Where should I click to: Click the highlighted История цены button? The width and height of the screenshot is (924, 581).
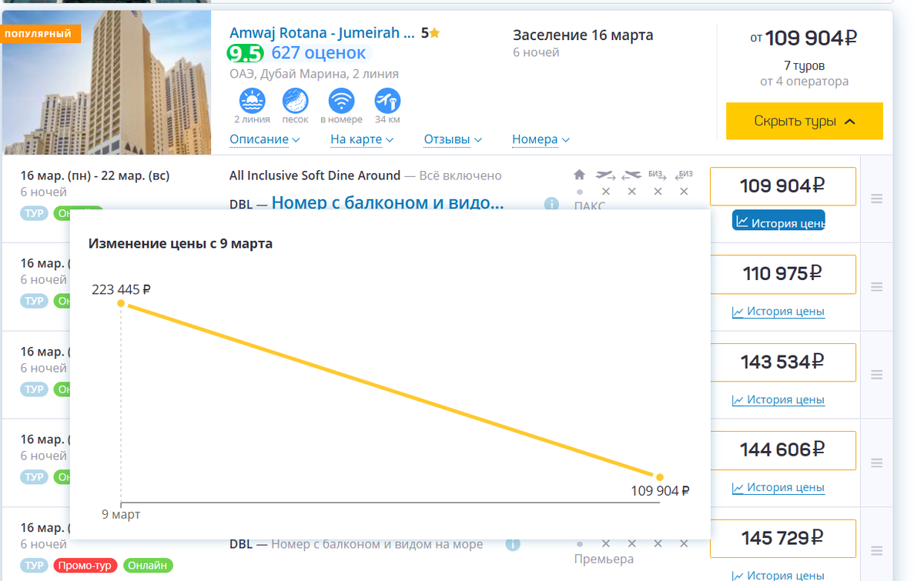coord(778,221)
